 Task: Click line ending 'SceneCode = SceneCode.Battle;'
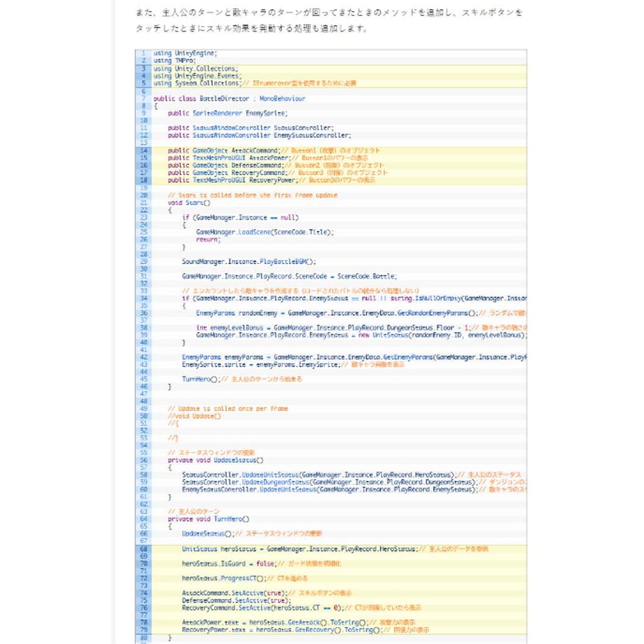coord(290,276)
